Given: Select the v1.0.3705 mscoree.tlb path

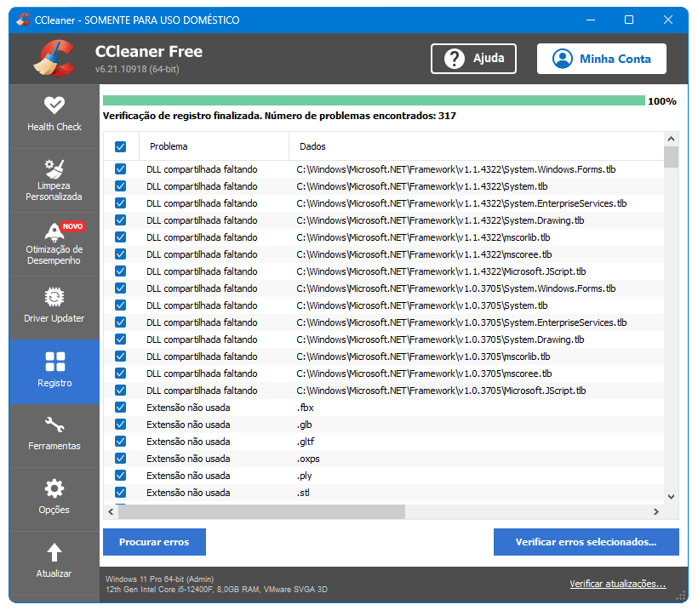Looking at the screenshot, I should pyautogui.click(x=424, y=374).
